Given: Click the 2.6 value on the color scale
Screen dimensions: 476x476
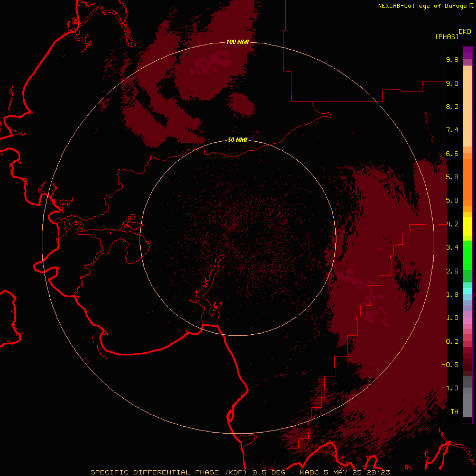Looking at the screenshot, I should (x=452, y=271).
